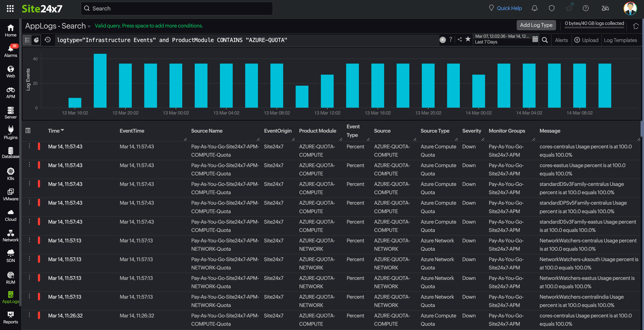
Task: Open the Zoho apps grid icon
Action: pyautogui.click(x=10, y=8)
